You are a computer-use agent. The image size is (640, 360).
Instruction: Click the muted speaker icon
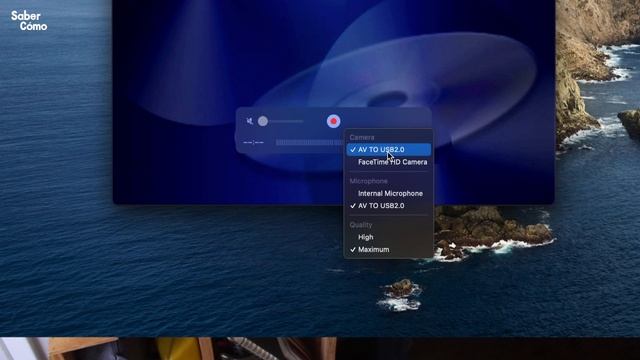click(250, 121)
